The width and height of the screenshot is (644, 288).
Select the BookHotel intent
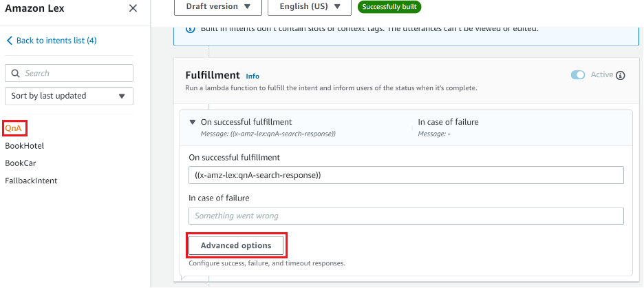pyautogui.click(x=24, y=145)
